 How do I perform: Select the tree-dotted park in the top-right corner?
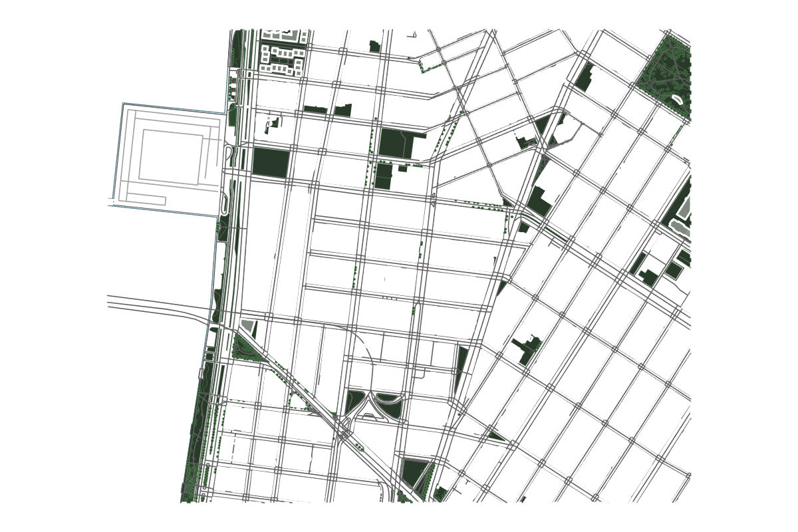[x=664, y=76]
